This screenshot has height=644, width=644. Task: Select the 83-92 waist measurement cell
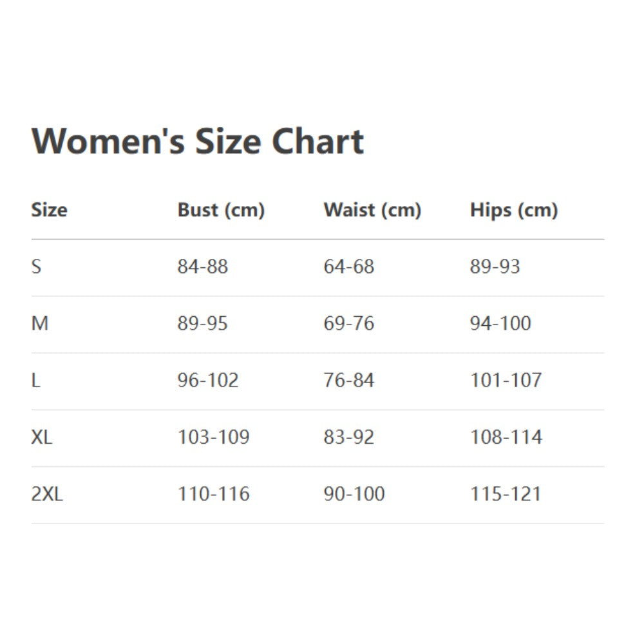pyautogui.click(x=348, y=437)
